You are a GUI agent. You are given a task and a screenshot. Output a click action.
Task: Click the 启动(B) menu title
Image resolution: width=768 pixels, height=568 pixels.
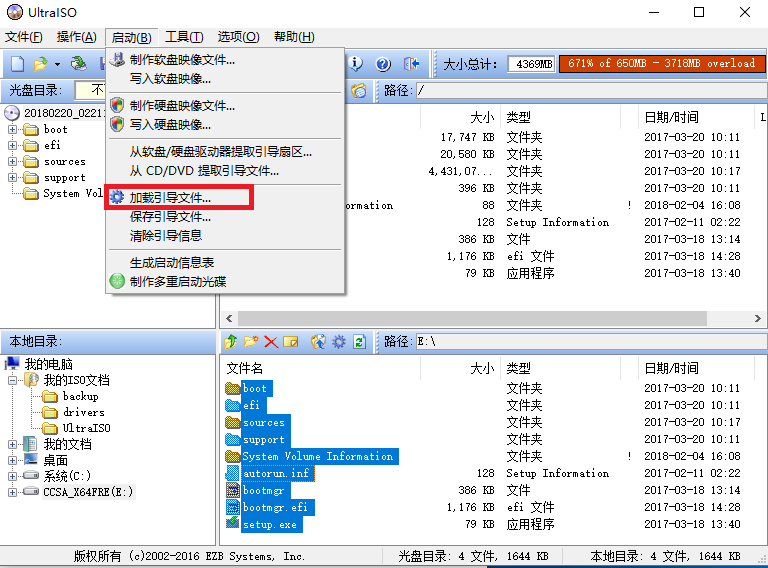coord(131,37)
